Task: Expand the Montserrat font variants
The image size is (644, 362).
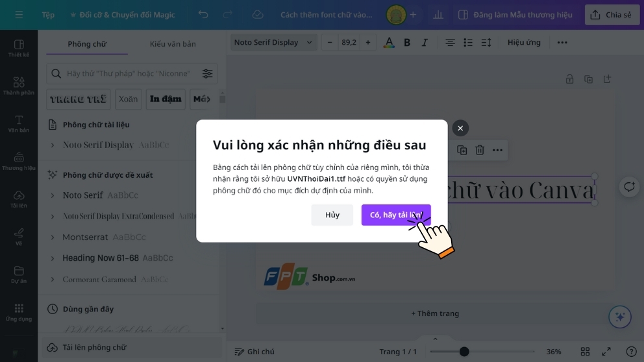Action: (52, 237)
